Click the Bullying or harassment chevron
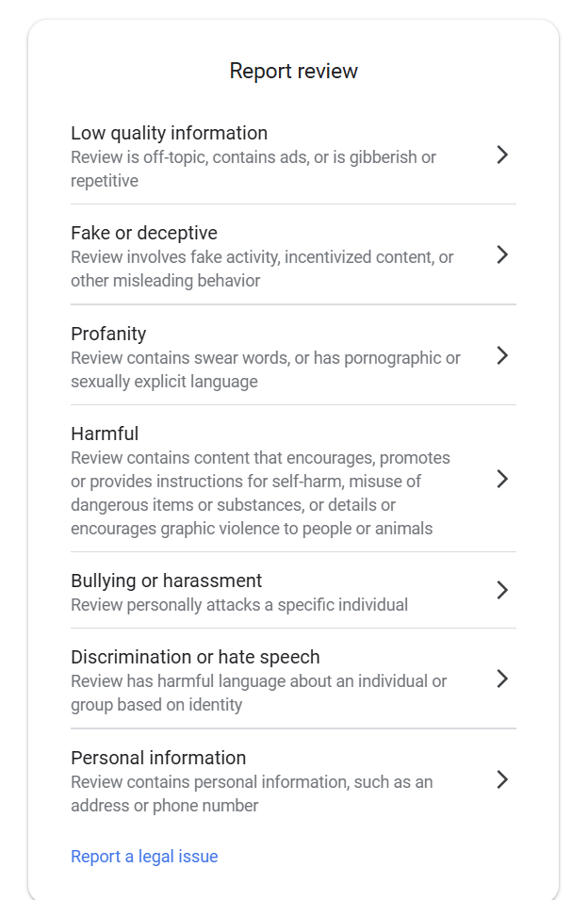588x900 pixels. tap(502, 591)
